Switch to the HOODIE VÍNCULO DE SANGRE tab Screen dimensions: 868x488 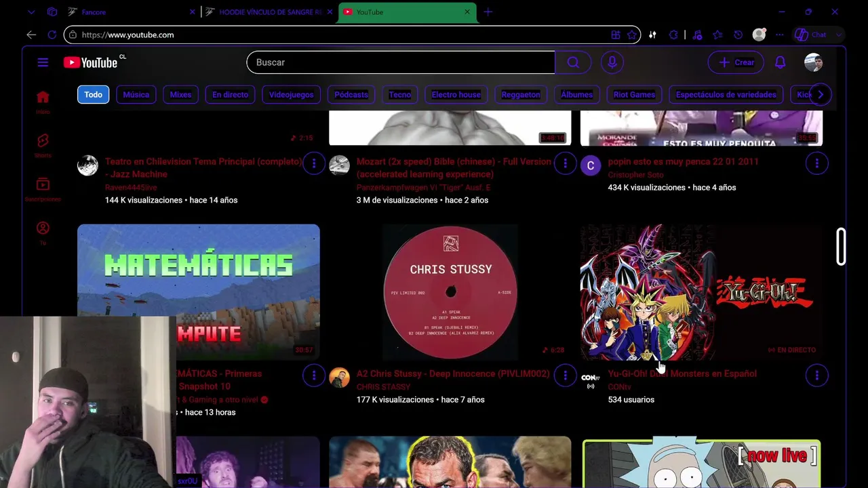pos(269,12)
